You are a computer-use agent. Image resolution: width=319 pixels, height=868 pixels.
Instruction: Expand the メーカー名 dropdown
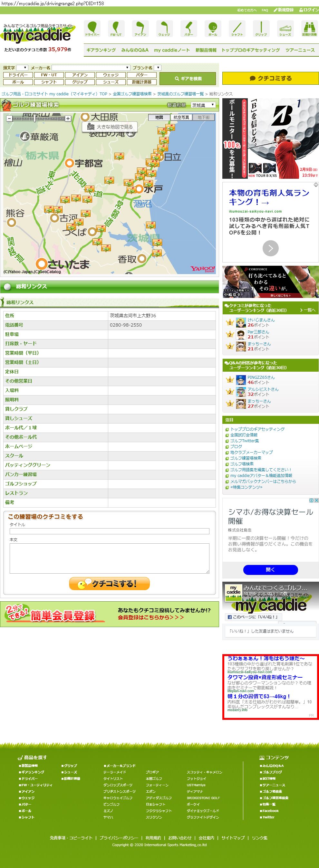pos(91,68)
